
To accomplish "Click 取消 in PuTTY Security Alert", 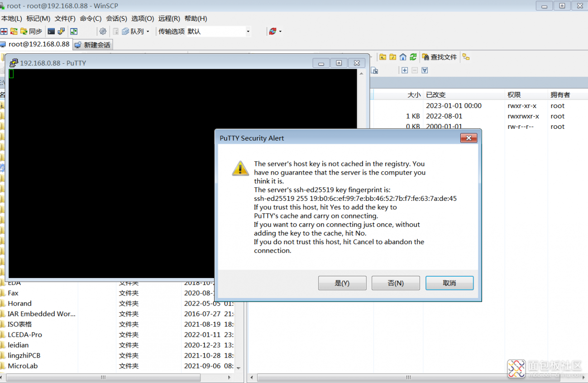I will point(449,283).
